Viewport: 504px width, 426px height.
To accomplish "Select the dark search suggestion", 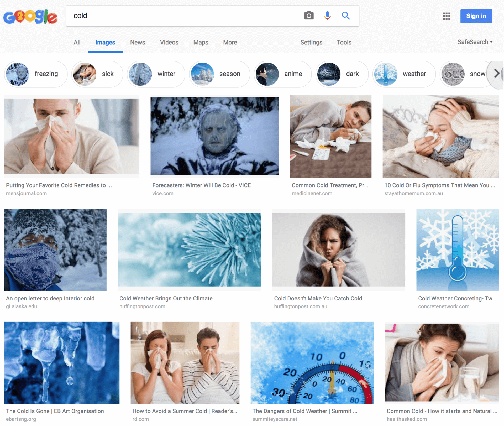I will pos(342,74).
